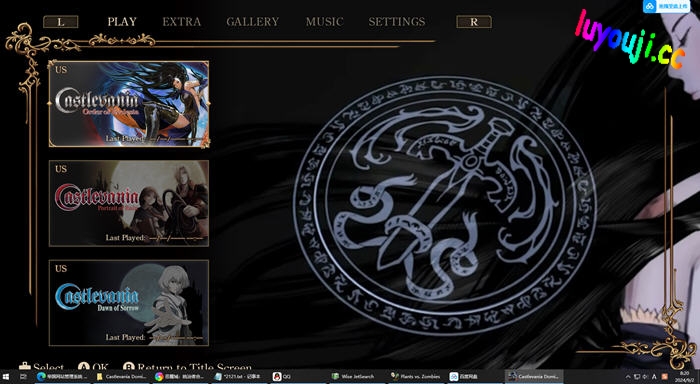Open the GALLERY tab
The width and height of the screenshot is (700, 384).
pyautogui.click(x=253, y=21)
